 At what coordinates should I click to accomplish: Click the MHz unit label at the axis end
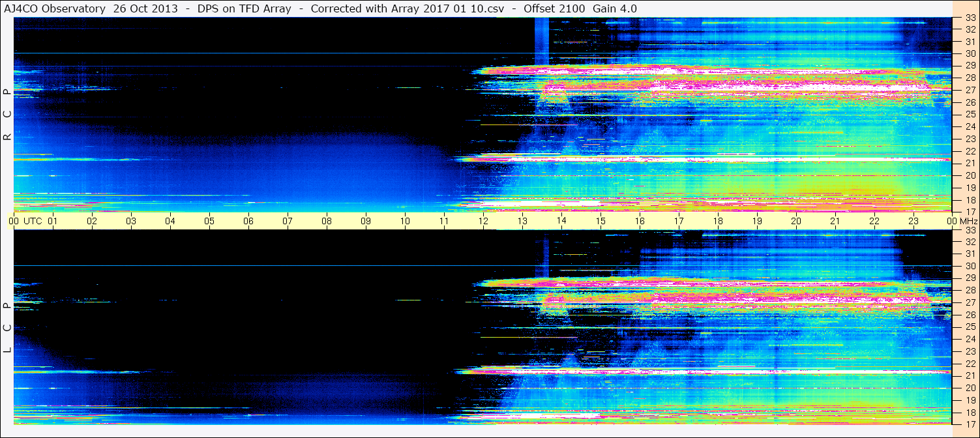click(x=967, y=221)
